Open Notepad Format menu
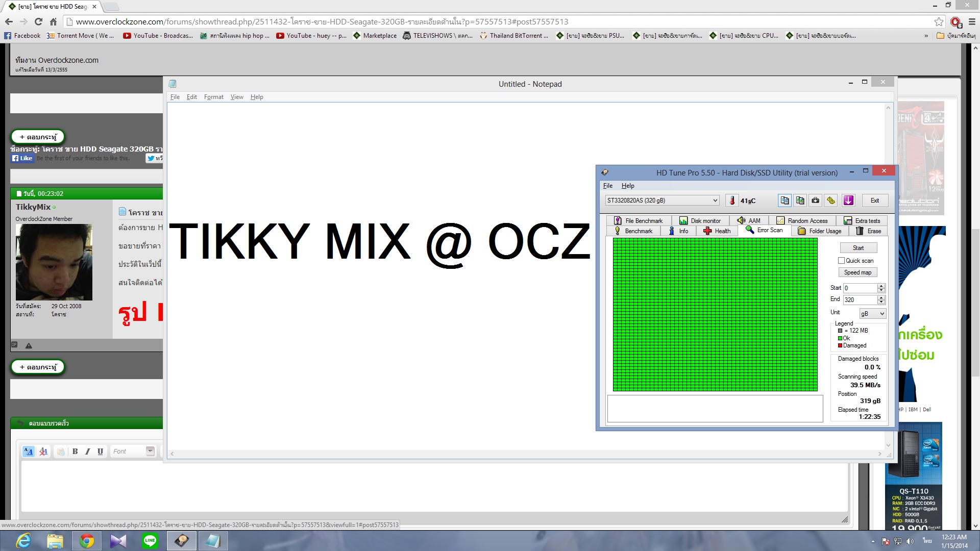Screen dimensions: 980x551 click(213, 97)
